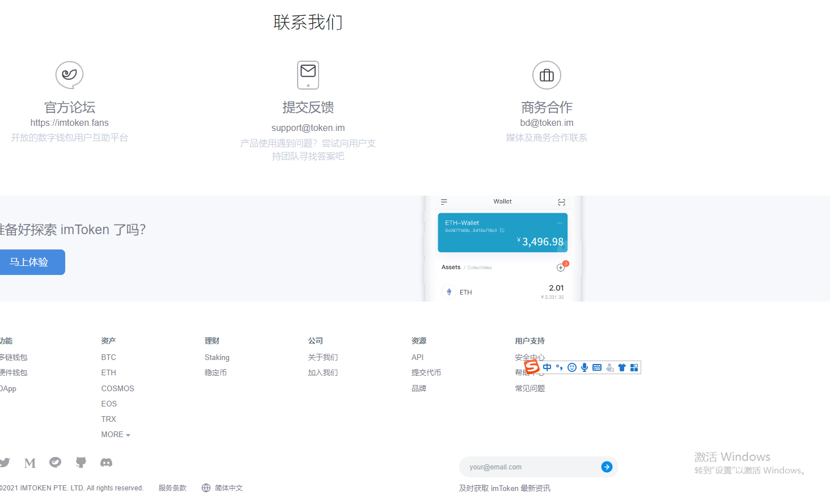
Task: Click the briefcase icon above 商务合作
Action: pos(547,75)
